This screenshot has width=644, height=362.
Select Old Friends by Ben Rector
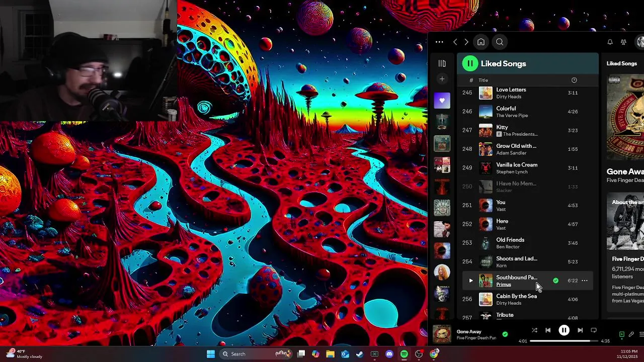pyautogui.click(x=527, y=243)
